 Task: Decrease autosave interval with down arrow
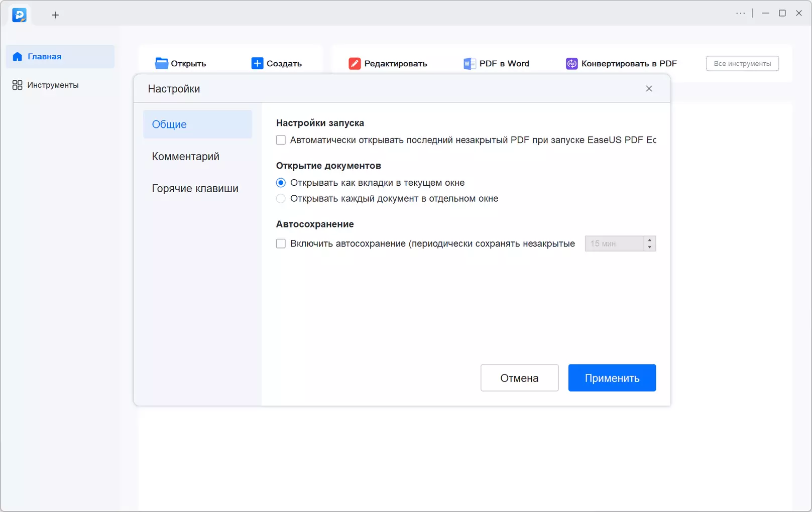click(650, 247)
